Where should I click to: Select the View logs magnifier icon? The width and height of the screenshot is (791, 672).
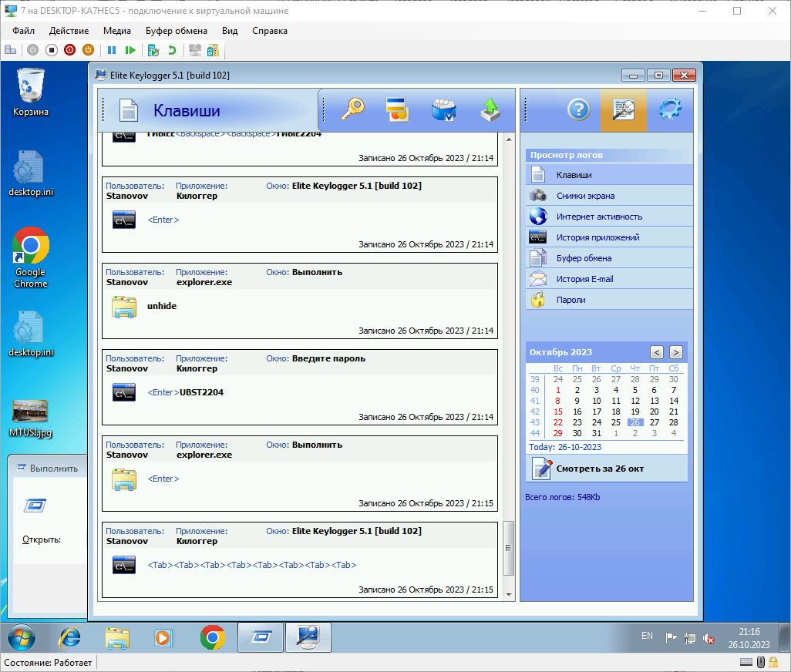tap(624, 110)
